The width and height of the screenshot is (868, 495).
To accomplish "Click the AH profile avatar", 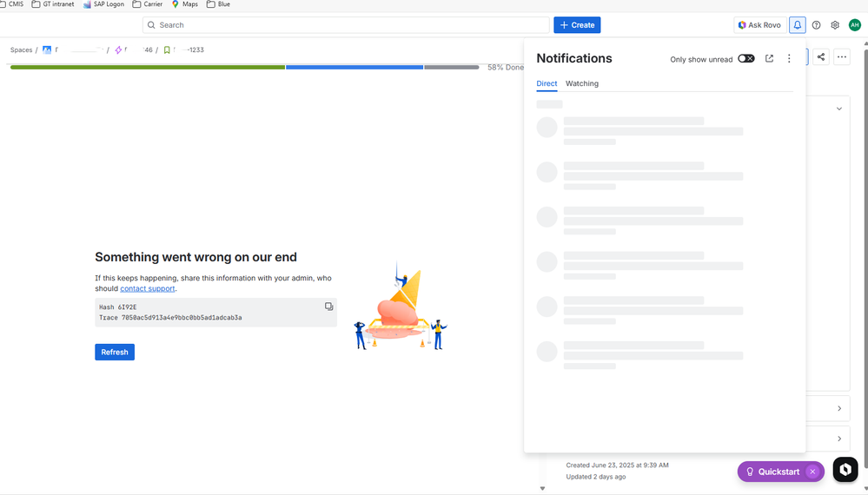I will coord(854,25).
